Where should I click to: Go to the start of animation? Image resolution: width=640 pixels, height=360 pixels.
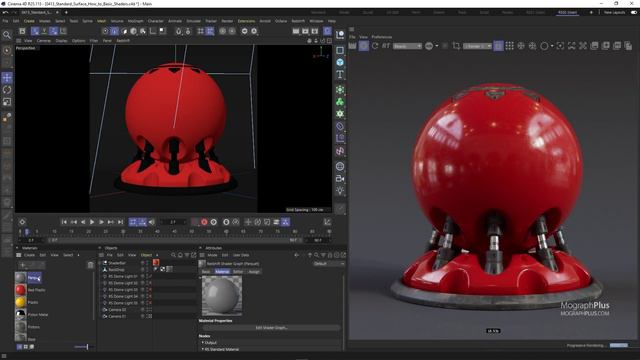coord(64,222)
